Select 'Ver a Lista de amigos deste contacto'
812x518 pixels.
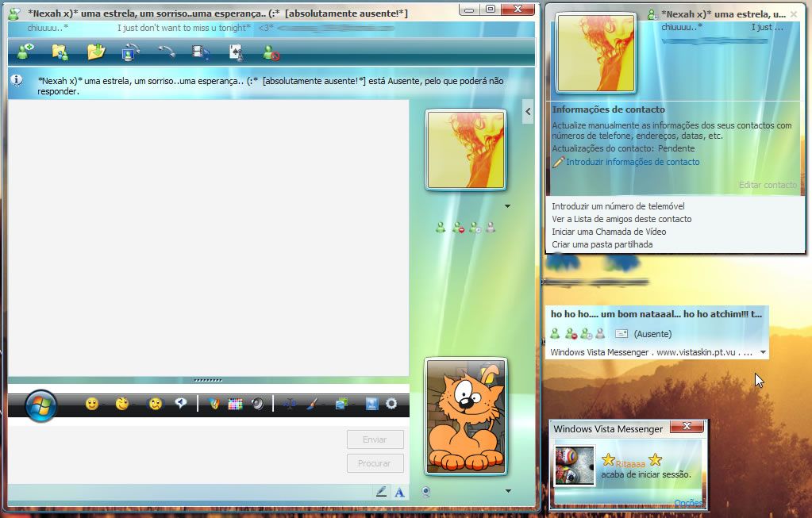[622, 219]
